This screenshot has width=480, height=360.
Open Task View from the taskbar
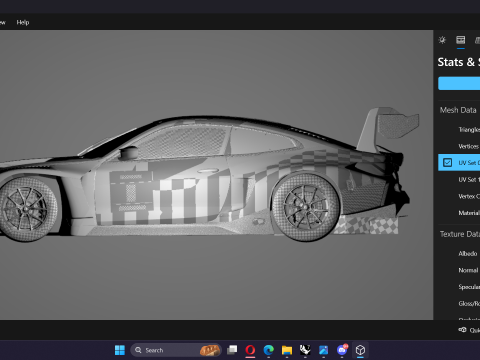[x=232, y=350]
